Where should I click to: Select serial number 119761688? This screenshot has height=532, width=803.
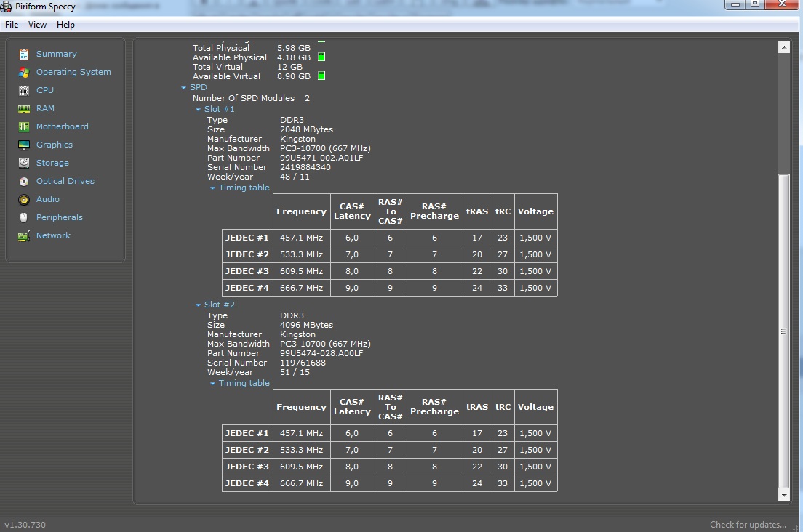click(303, 363)
